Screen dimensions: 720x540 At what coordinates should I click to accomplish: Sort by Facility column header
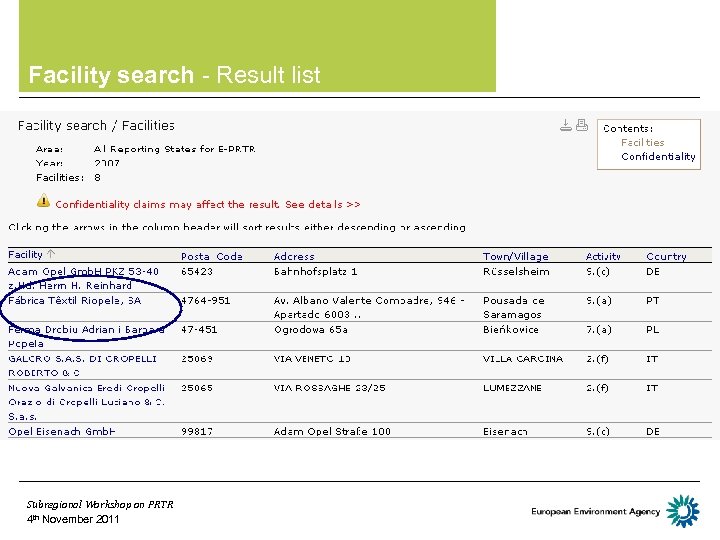(25, 254)
